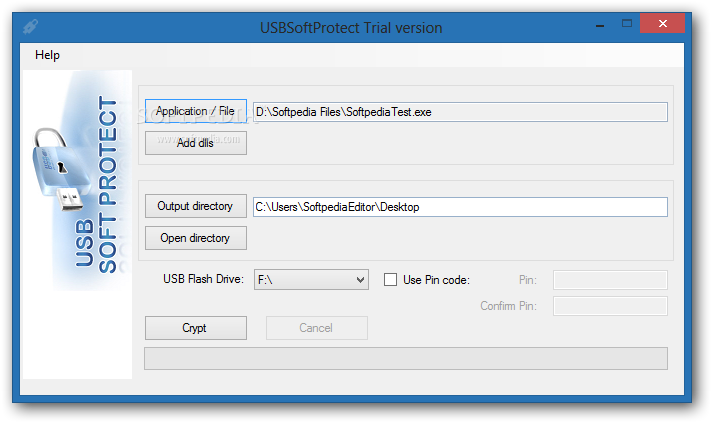Click the progress bar at the bottom
Viewport: 712px width, 423px height.
coord(406,359)
